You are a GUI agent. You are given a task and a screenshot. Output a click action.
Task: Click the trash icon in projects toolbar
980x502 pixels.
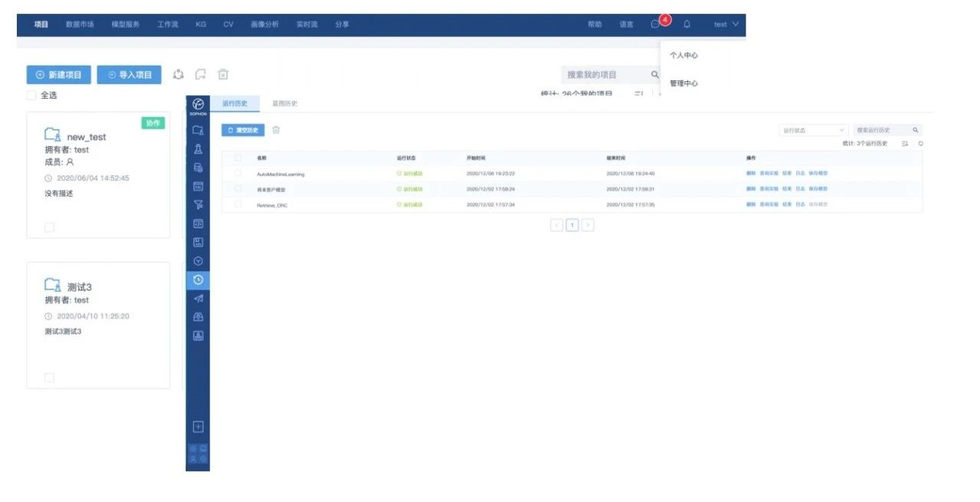[223, 74]
